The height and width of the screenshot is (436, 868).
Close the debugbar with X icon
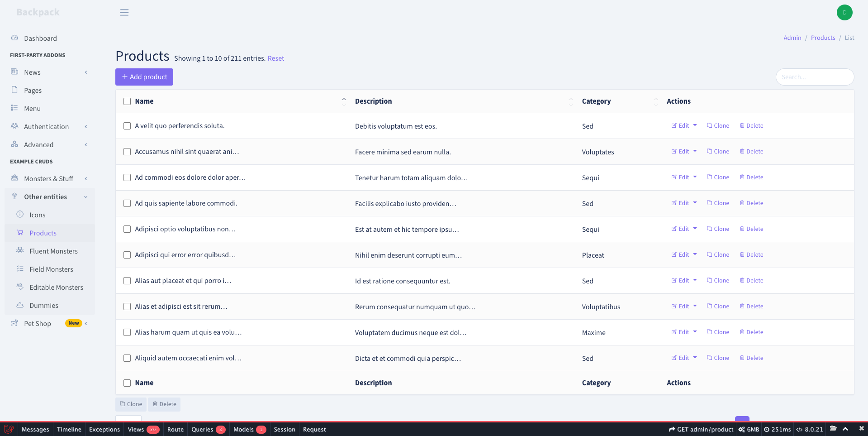click(861, 428)
